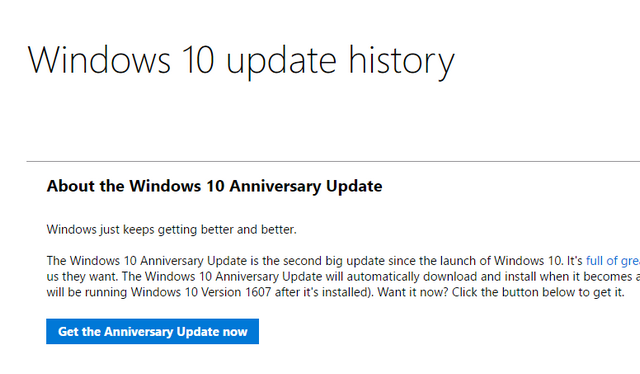Click the text Click the button below to get it
640x374 pixels.
(x=538, y=292)
